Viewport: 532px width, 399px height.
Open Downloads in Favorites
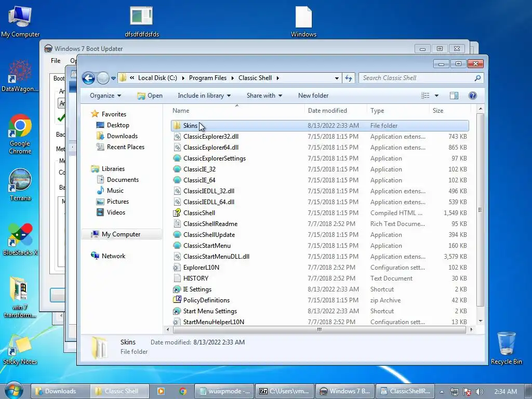point(122,136)
